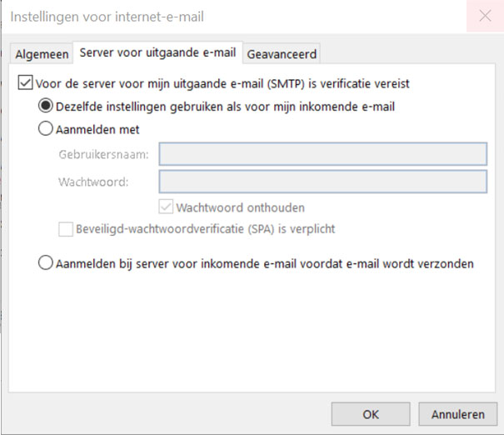The width and height of the screenshot is (504, 435).
Task: Select Aanmelden bij server voor inkomende e-mail option
Action: [x=45, y=262]
